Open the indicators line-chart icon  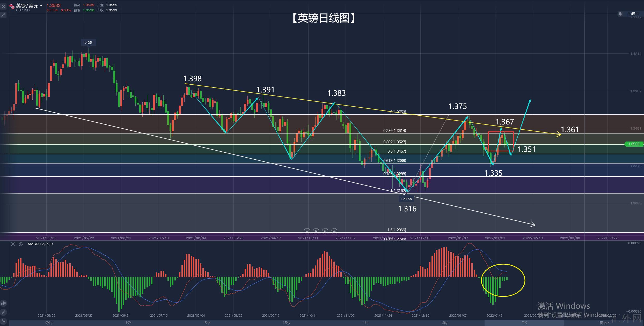coord(3,321)
